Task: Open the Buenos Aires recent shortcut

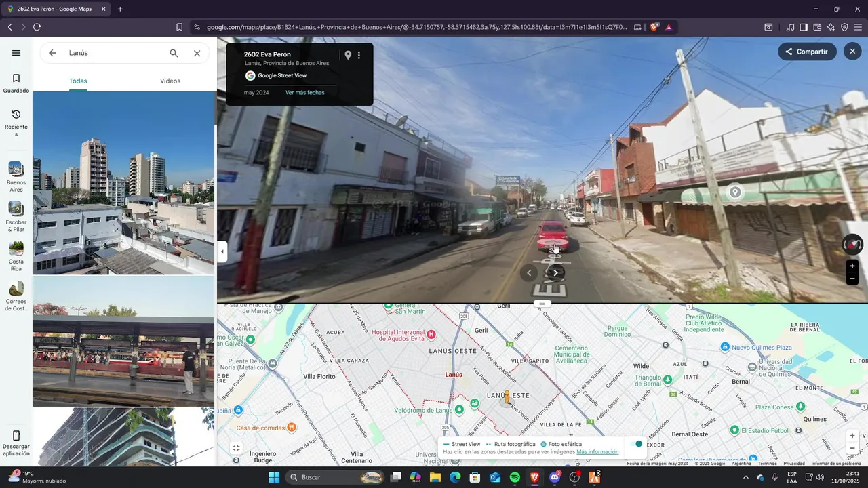Action: point(16,177)
